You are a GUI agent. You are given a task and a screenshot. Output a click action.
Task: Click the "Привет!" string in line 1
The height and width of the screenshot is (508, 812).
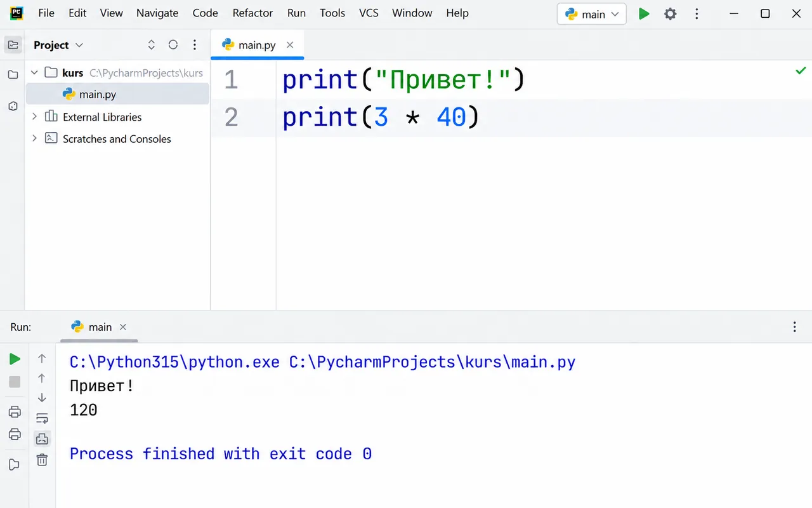(443, 80)
